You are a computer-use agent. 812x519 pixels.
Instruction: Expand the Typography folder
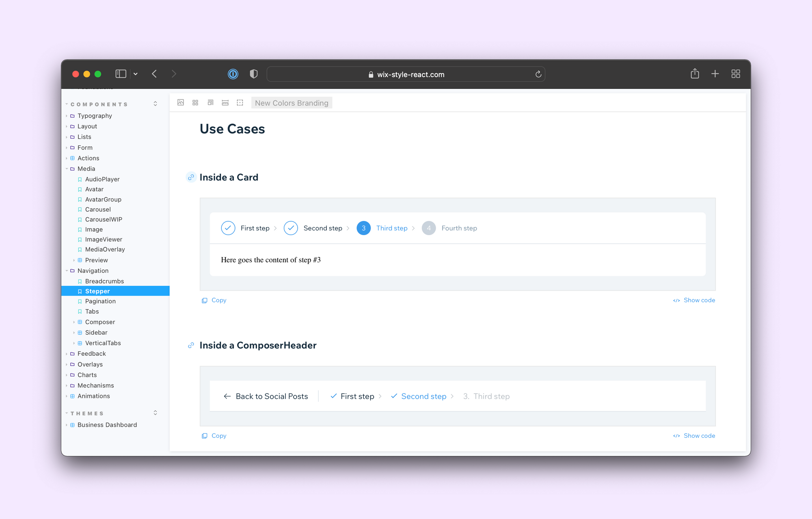tap(67, 116)
